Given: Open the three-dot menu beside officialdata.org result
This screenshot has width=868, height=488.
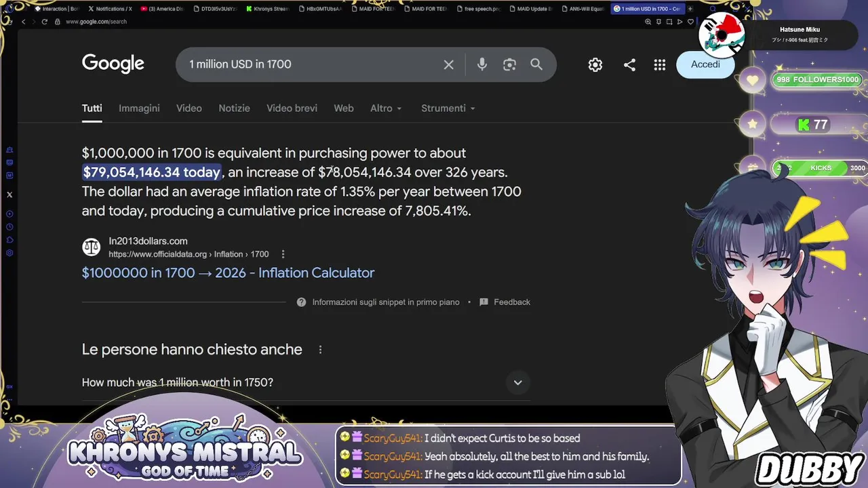Looking at the screenshot, I should point(283,254).
